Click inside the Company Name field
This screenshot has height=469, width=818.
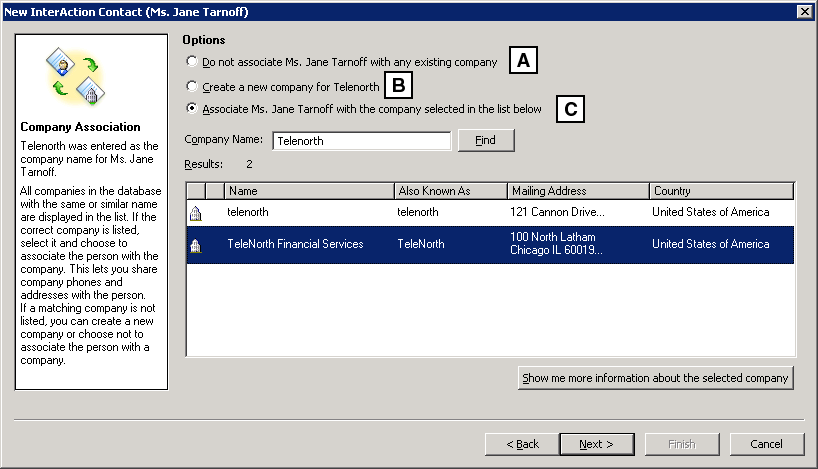click(x=361, y=141)
